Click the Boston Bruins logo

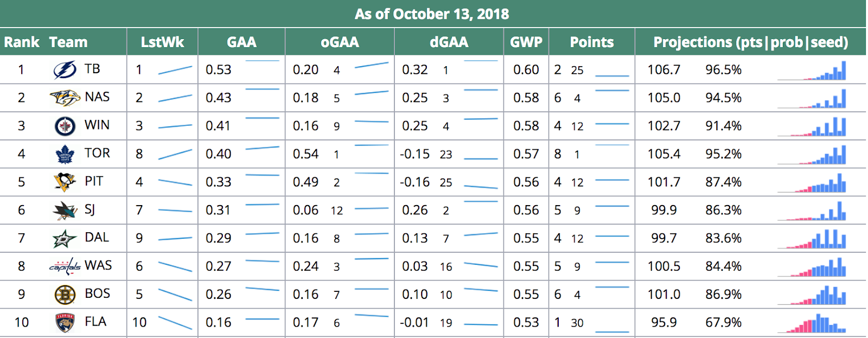coord(65,295)
